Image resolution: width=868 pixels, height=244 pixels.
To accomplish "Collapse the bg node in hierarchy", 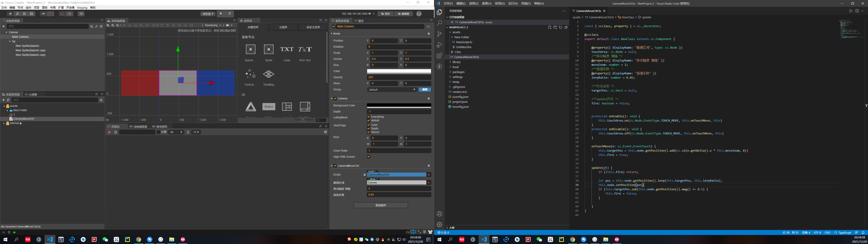I will click(10, 41).
